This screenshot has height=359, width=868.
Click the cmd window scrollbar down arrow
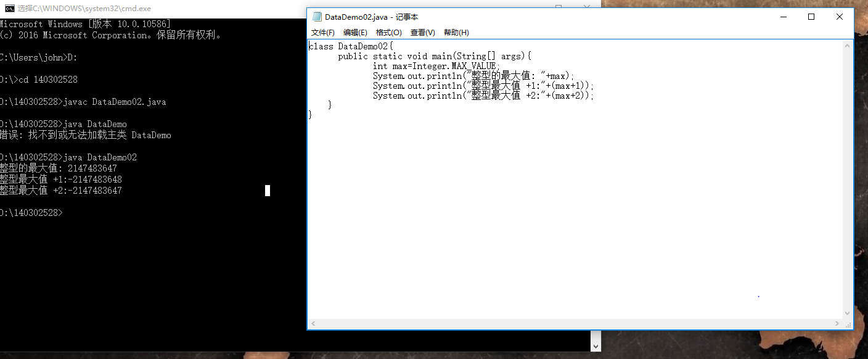(x=596, y=346)
